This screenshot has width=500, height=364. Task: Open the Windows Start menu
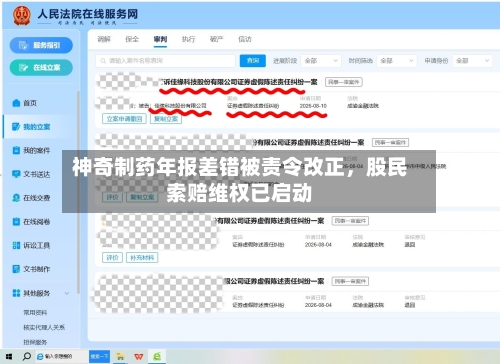coord(9,357)
